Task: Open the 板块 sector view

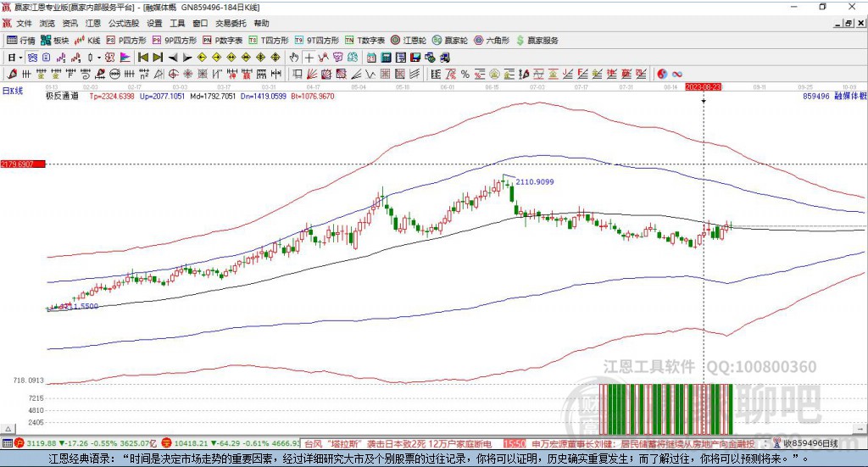Action: [x=55, y=41]
